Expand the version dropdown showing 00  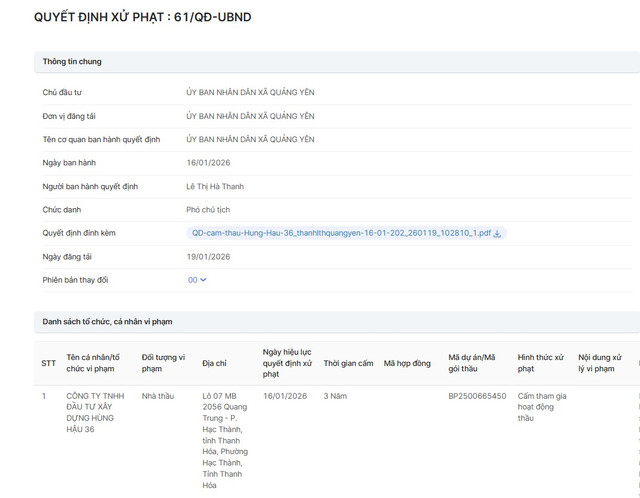(197, 280)
